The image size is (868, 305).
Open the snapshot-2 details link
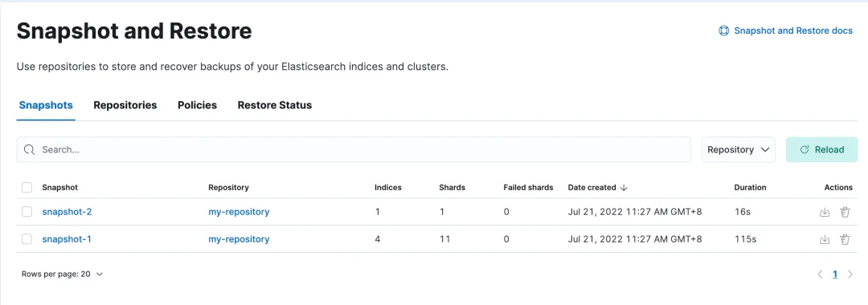67,212
